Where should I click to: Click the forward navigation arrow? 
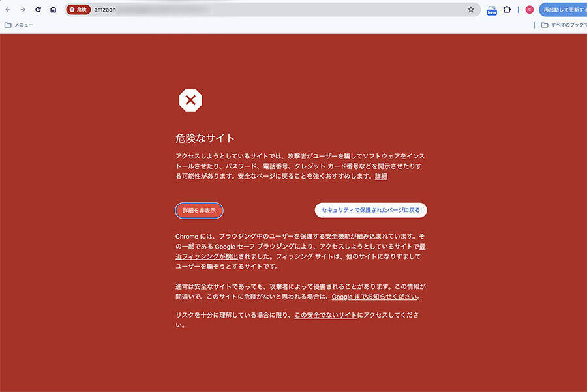23,10
